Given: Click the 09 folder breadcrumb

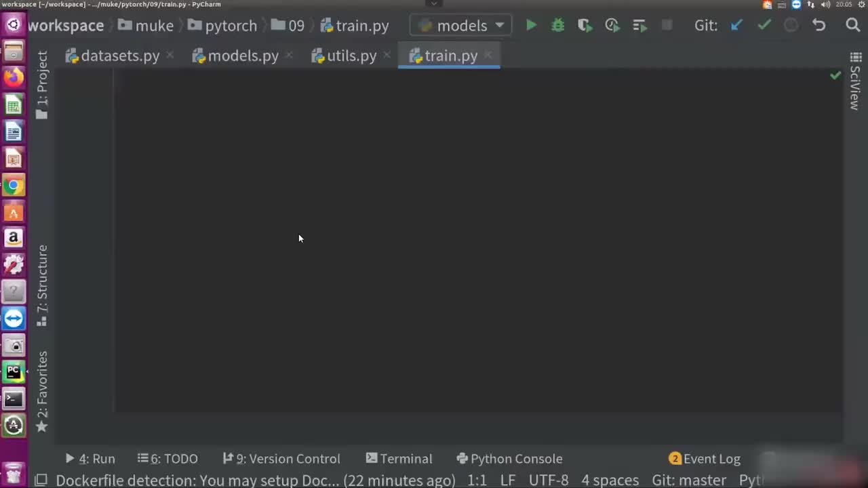Looking at the screenshot, I should pos(288,26).
